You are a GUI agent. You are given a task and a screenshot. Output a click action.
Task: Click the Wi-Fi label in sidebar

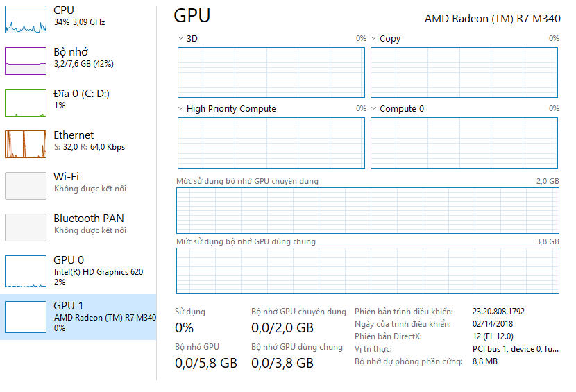pos(66,177)
